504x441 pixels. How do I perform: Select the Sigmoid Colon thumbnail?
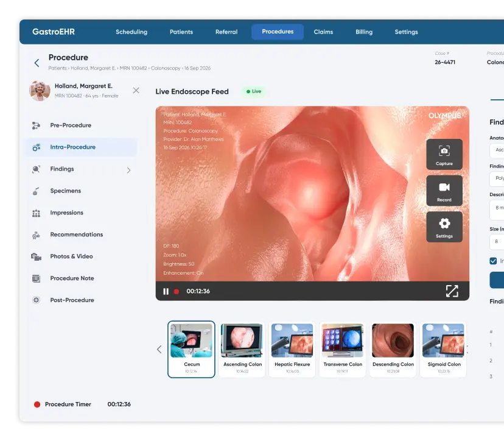[443, 349]
